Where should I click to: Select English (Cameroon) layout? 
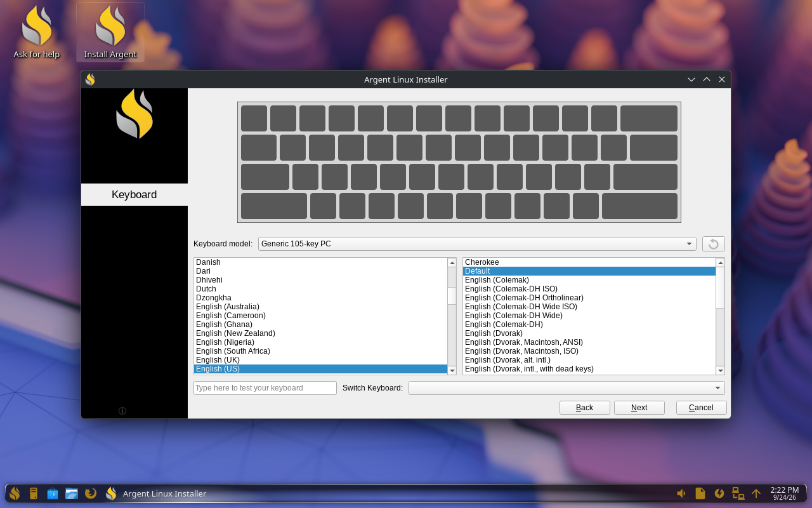pos(320,316)
